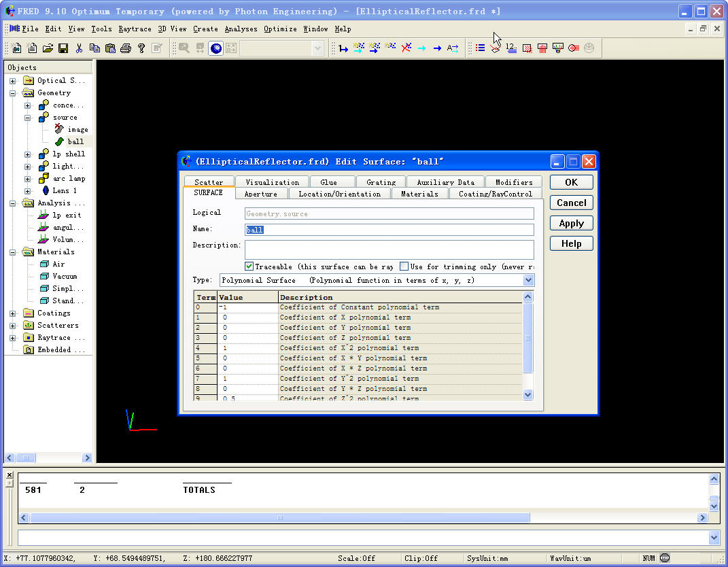The width and height of the screenshot is (728, 567).
Task: Open the surface Type dropdown
Action: pos(528,280)
